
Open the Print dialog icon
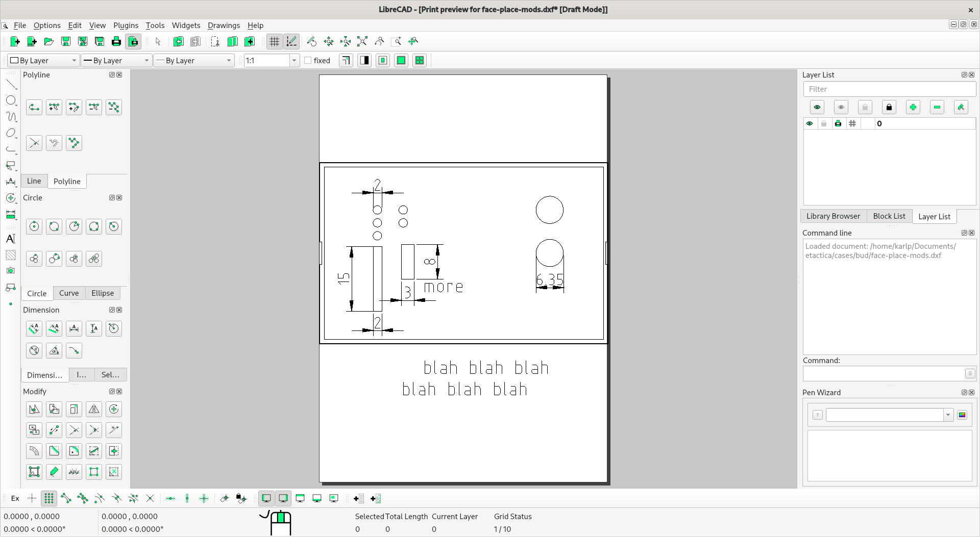[x=116, y=41]
